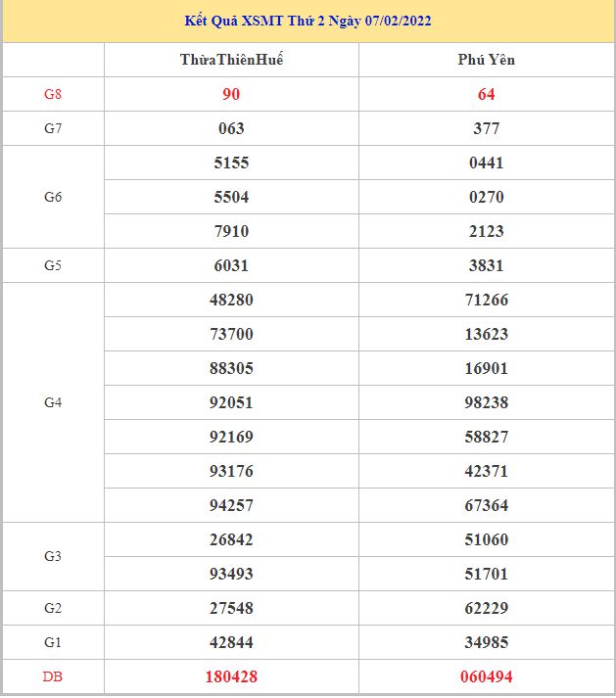Screen dimensions: 616x698
Task: Click the G3 row label
Action: point(53,556)
